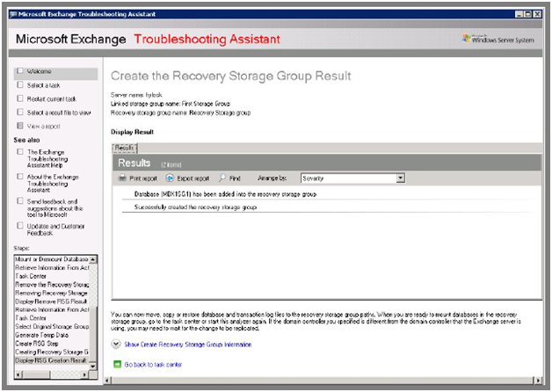The image size is (552, 392).
Task: Click the Find text button
Action: click(x=235, y=178)
